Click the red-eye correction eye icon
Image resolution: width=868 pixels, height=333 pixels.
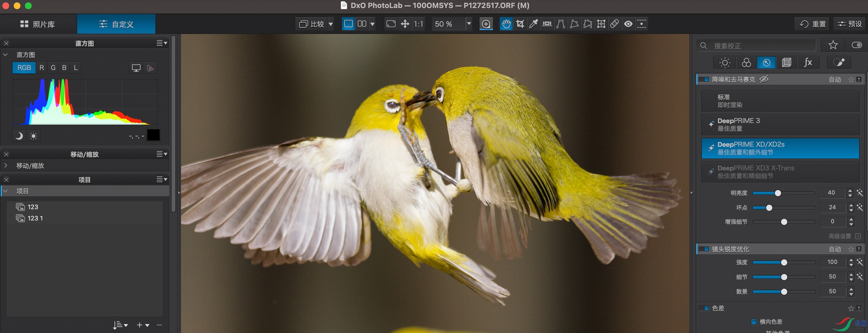pos(628,24)
